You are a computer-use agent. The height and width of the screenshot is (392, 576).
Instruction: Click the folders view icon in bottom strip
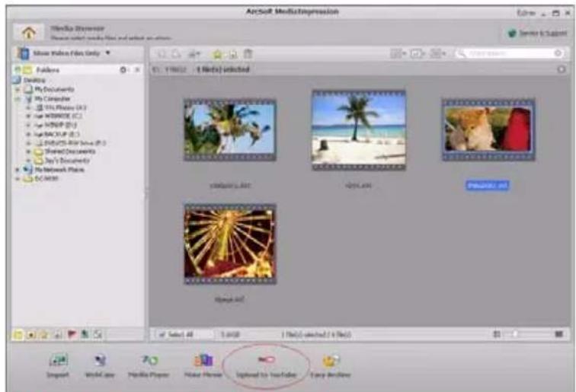(x=18, y=334)
